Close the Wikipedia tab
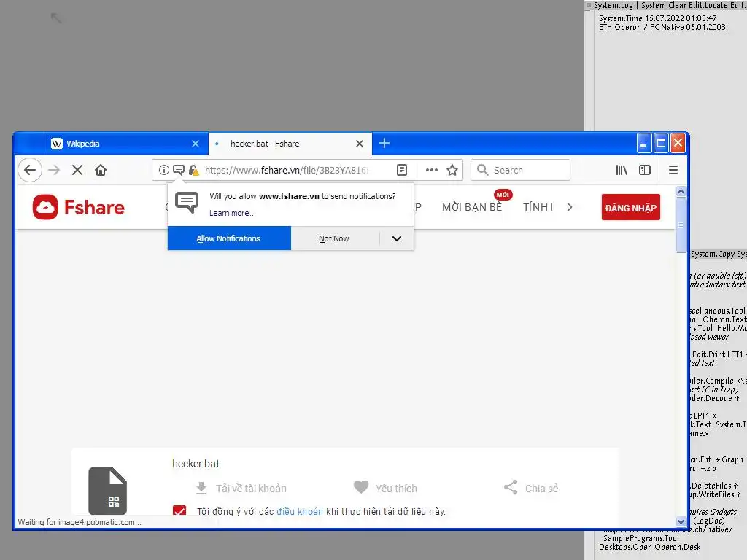This screenshot has width=747, height=560. pos(196,144)
